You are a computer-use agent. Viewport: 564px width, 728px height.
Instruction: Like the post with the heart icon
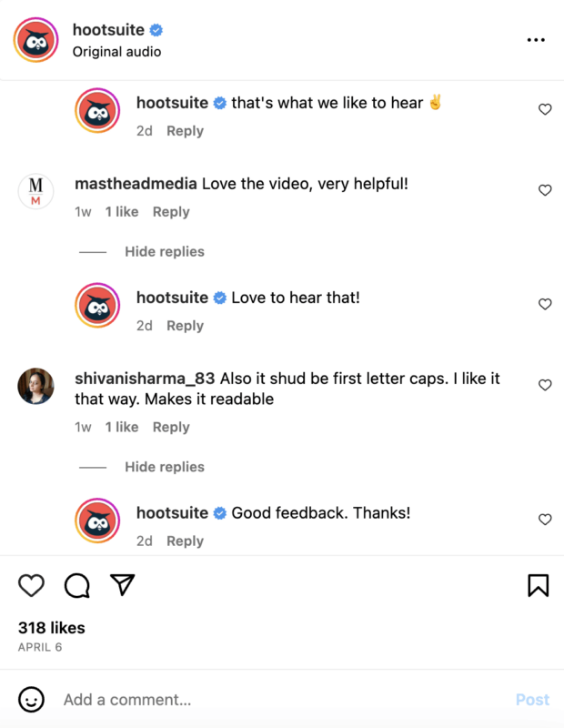click(32, 585)
